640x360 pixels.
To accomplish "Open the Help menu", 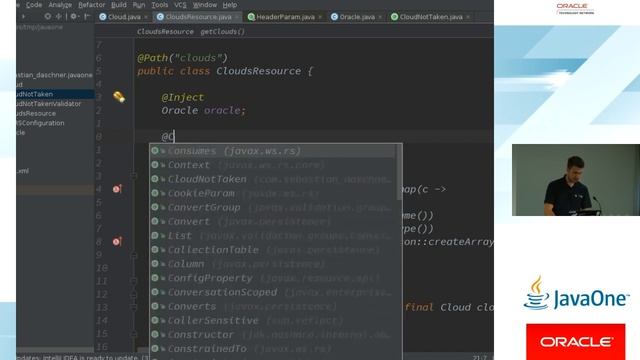I will (230, 5).
